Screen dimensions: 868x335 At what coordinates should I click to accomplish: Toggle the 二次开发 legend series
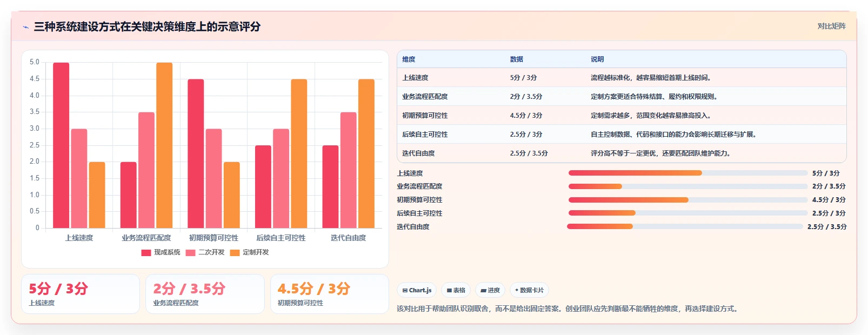(205, 252)
